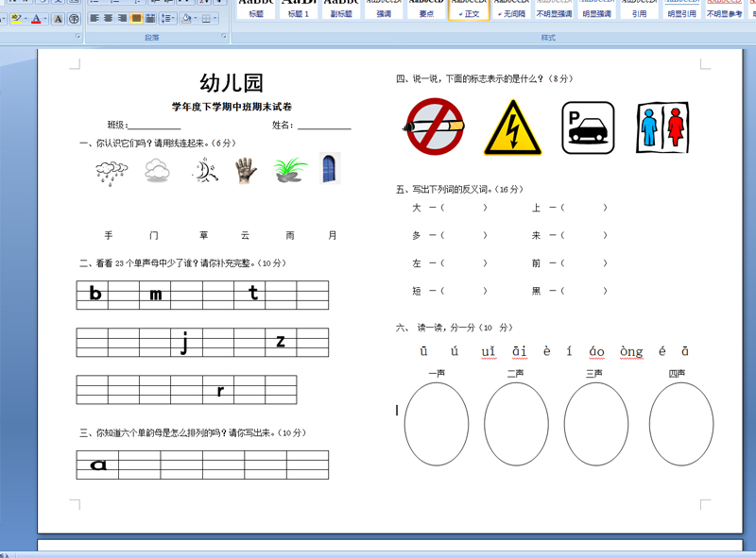Viewport: 756px width, 558px height.
Task: Select the green grass picture
Action: click(x=290, y=170)
